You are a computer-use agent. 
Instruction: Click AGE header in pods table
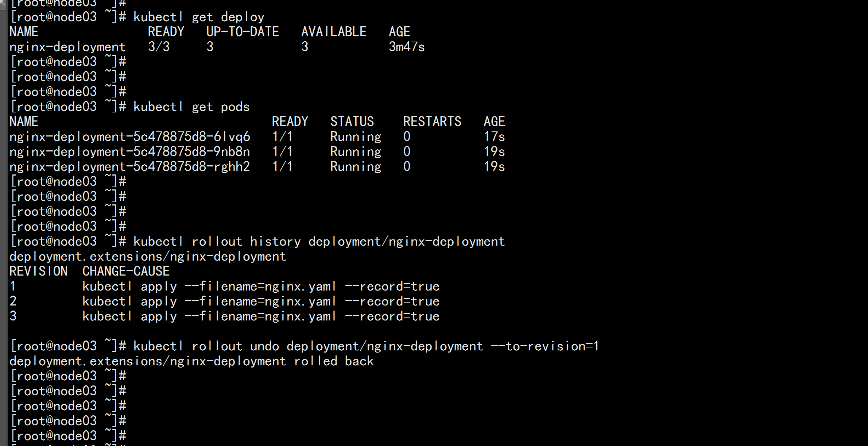494,122
